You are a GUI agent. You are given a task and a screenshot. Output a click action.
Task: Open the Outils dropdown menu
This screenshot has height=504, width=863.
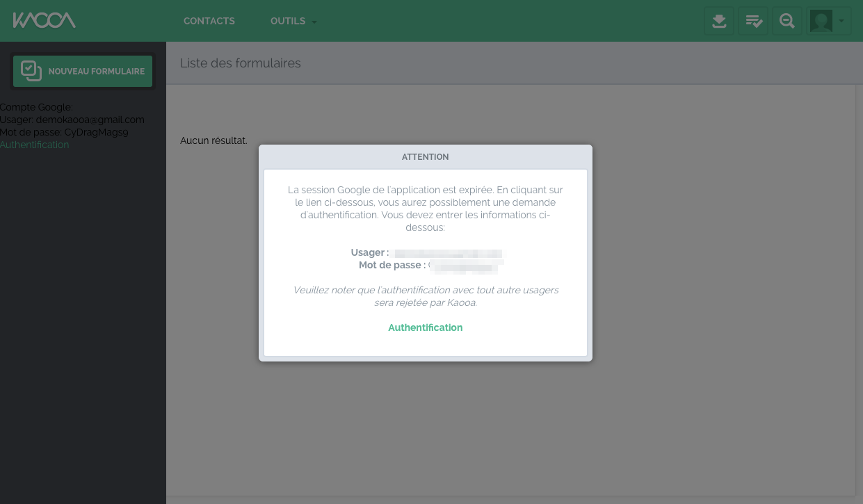(293, 21)
